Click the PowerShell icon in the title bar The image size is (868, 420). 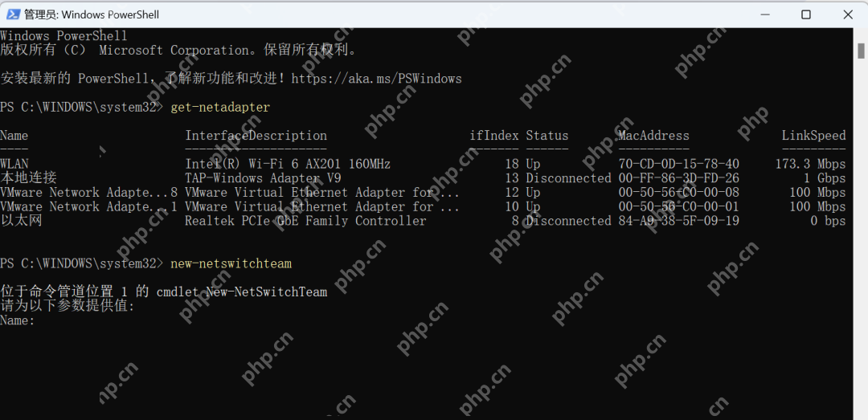[x=12, y=14]
